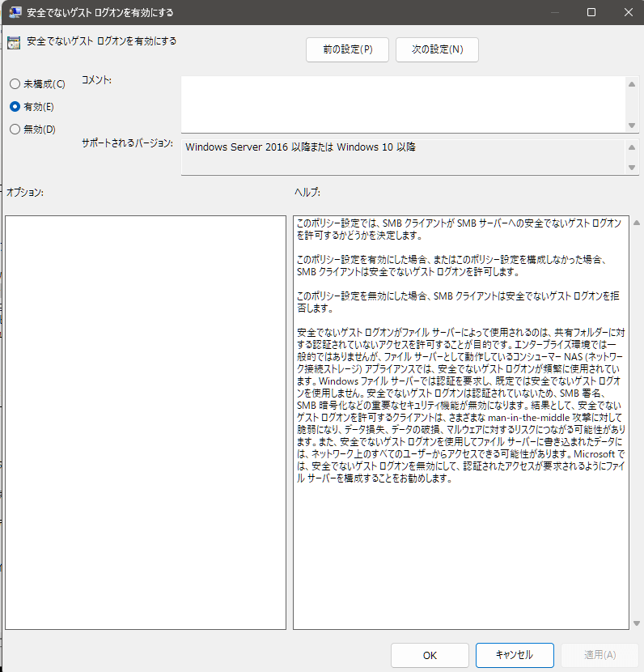Click the policy setting icon beside heading
This screenshot has width=644, height=672.
[14, 43]
